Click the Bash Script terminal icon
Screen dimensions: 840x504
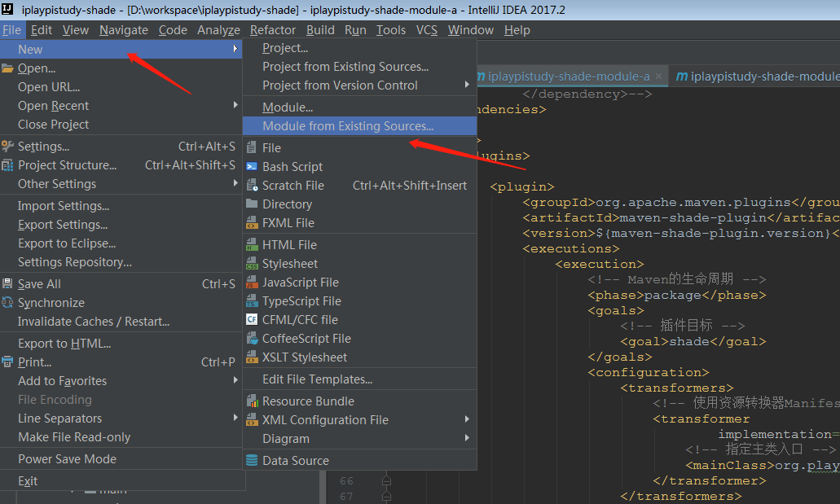[251, 167]
